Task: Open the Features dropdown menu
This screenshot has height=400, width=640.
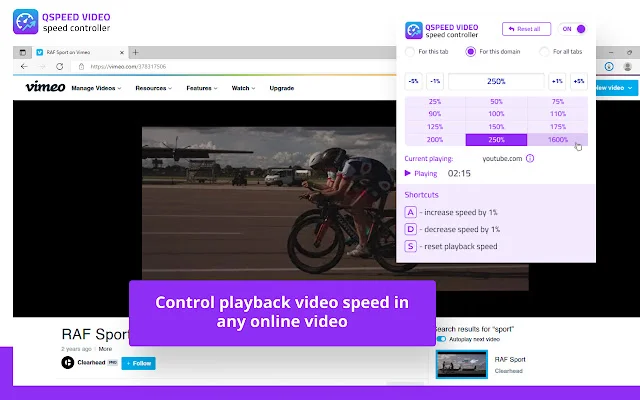Action: click(202, 88)
